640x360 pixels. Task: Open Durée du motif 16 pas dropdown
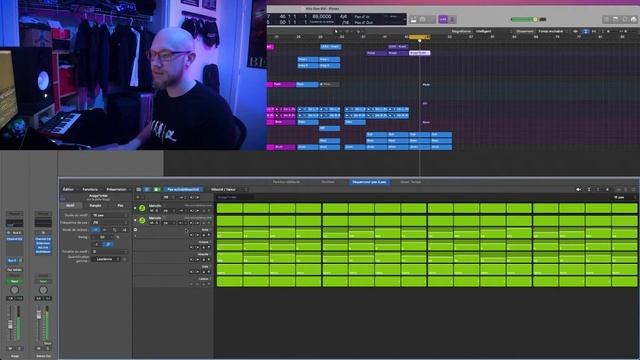[x=109, y=216]
